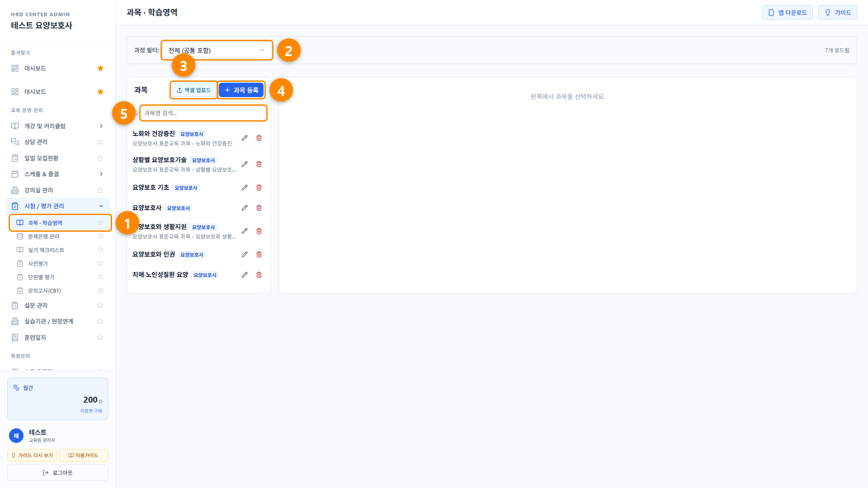
Task: Open the 과정 필터 dropdown
Action: click(x=217, y=50)
